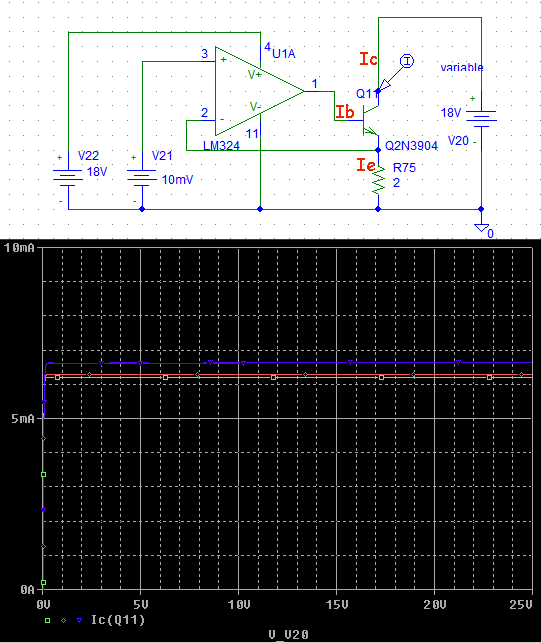
Task: Select the Q2N3904 part name label
Action: [x=411, y=146]
